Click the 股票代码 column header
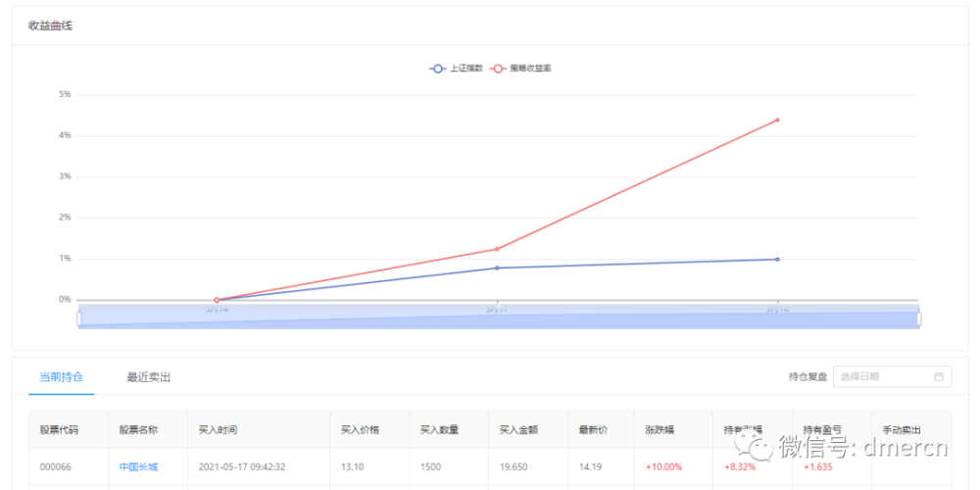 pyautogui.click(x=60, y=430)
